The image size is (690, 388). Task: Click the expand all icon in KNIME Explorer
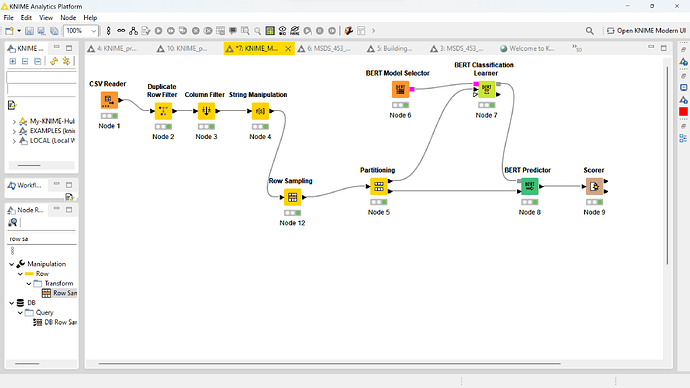[13, 61]
